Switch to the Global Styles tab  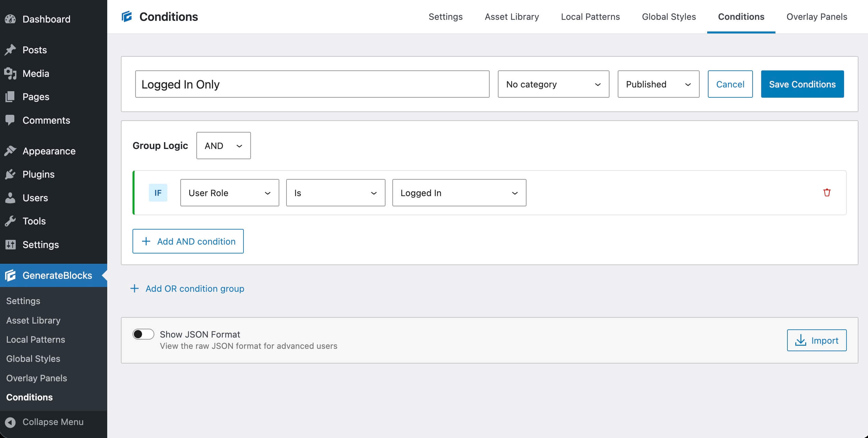[x=669, y=17]
